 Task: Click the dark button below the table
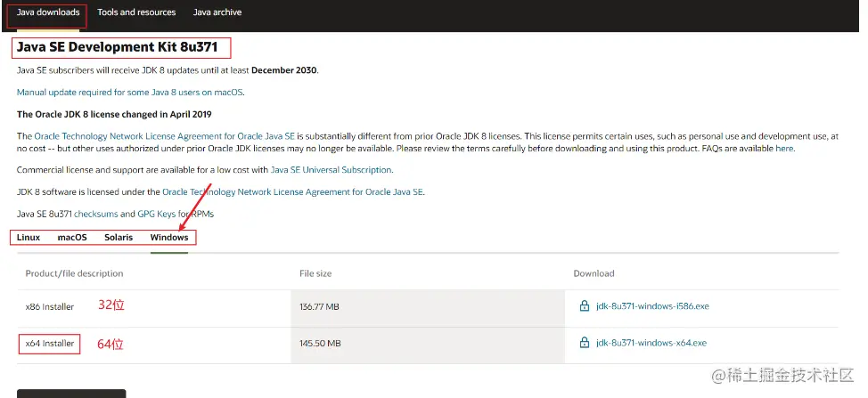71,394
